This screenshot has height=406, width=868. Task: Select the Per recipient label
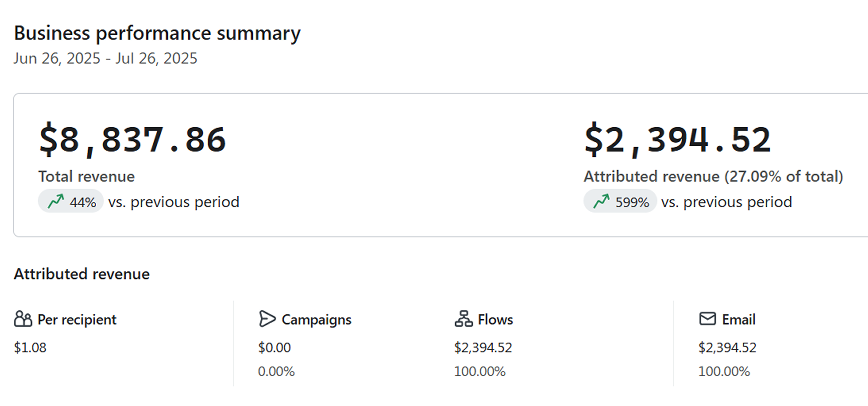pyautogui.click(x=77, y=320)
